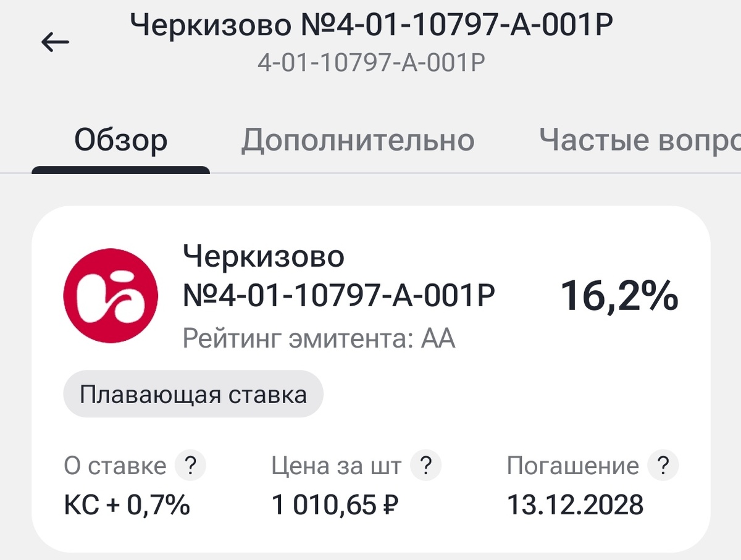Select the question mark beside maturity date
This screenshot has width=741, height=560.
(x=663, y=466)
